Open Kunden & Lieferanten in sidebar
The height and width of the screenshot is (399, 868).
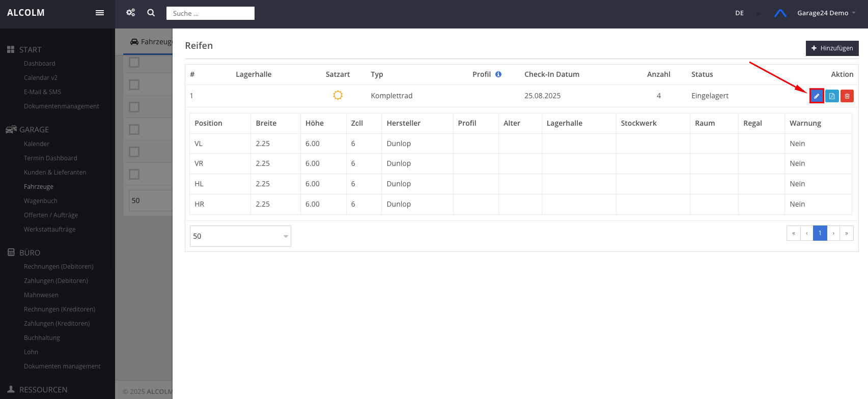point(55,173)
